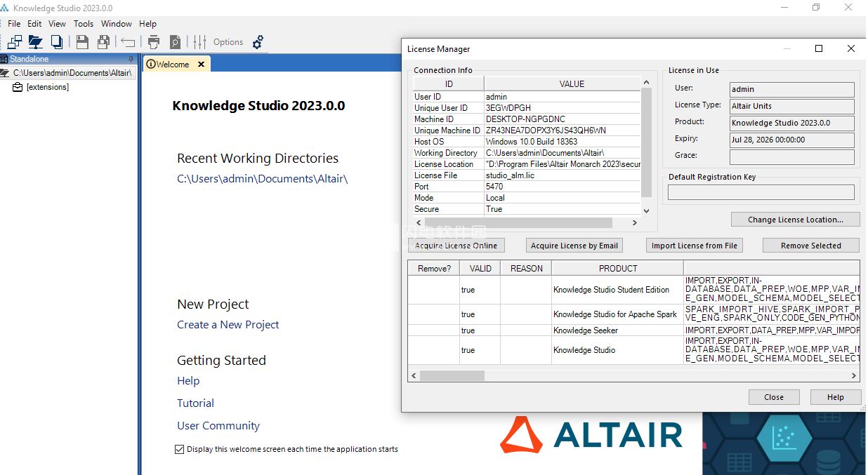Open the recent directory C:\Users\admin\Documents\Altair\ link

[x=263, y=179]
